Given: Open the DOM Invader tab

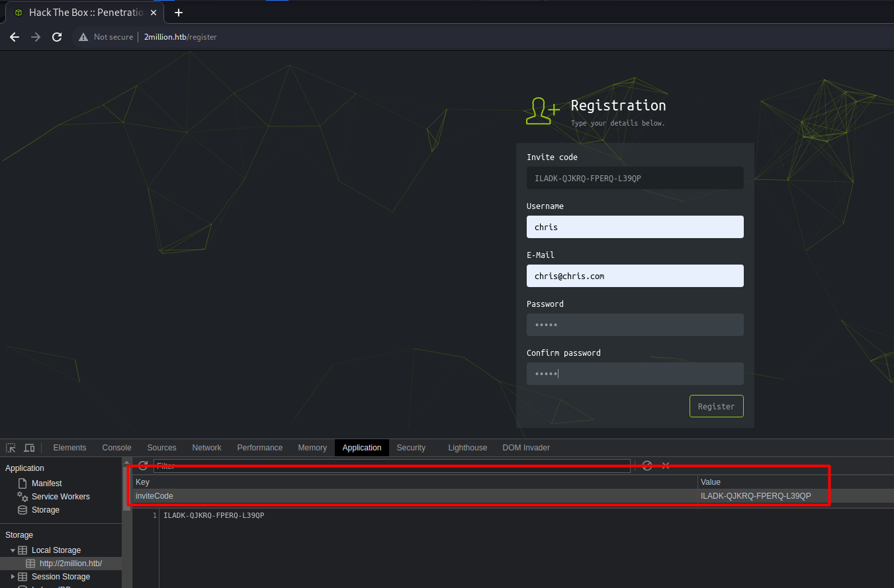Looking at the screenshot, I should pyautogui.click(x=526, y=448).
